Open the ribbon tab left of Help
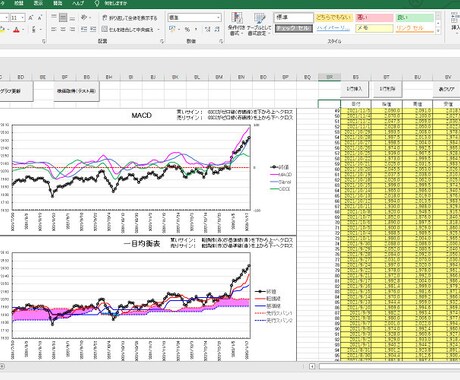The width and height of the screenshot is (460, 380). (x=58, y=3)
